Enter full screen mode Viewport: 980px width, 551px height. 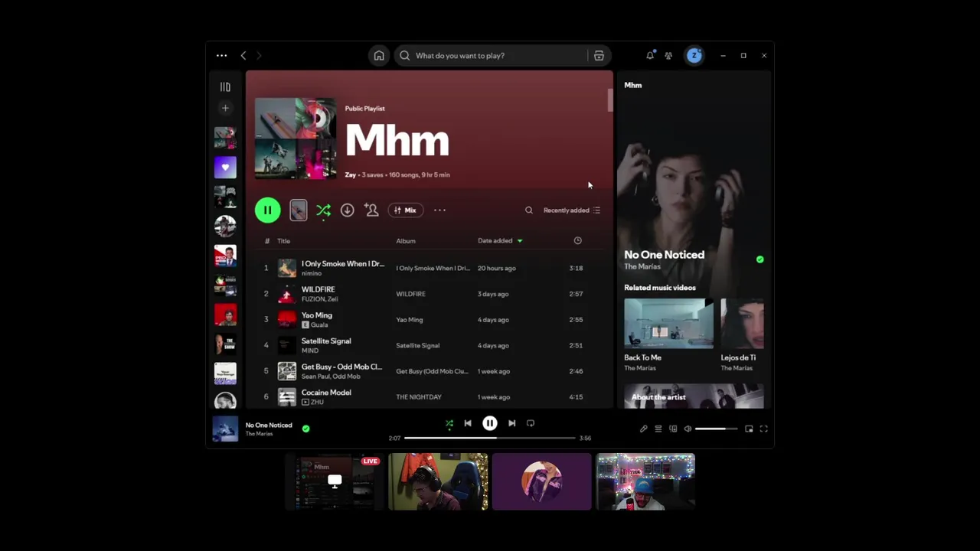pyautogui.click(x=763, y=429)
